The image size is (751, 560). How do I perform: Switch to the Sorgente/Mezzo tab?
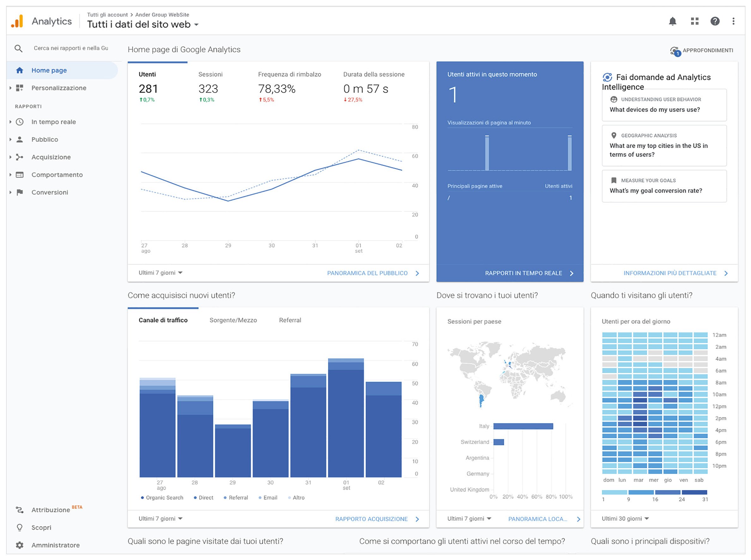[x=233, y=320]
